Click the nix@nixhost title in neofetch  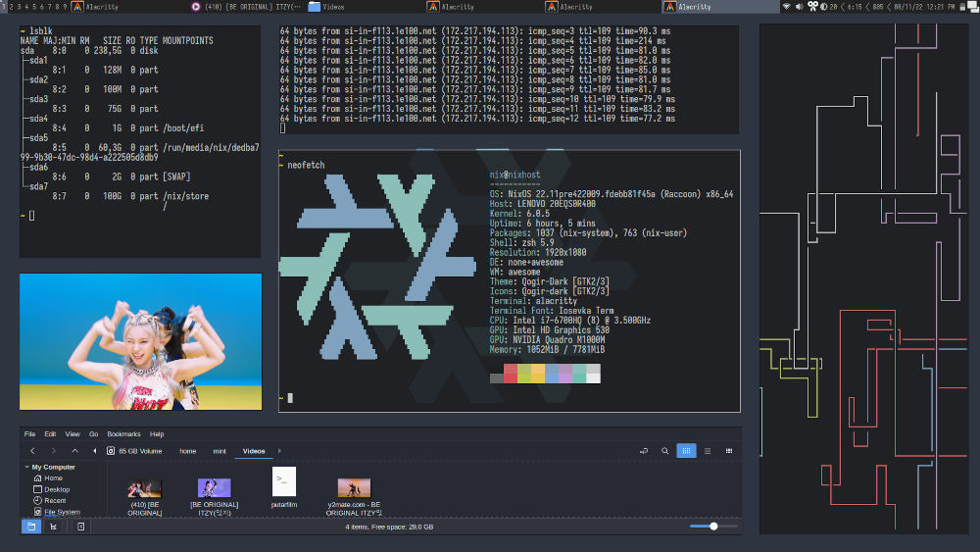(515, 175)
